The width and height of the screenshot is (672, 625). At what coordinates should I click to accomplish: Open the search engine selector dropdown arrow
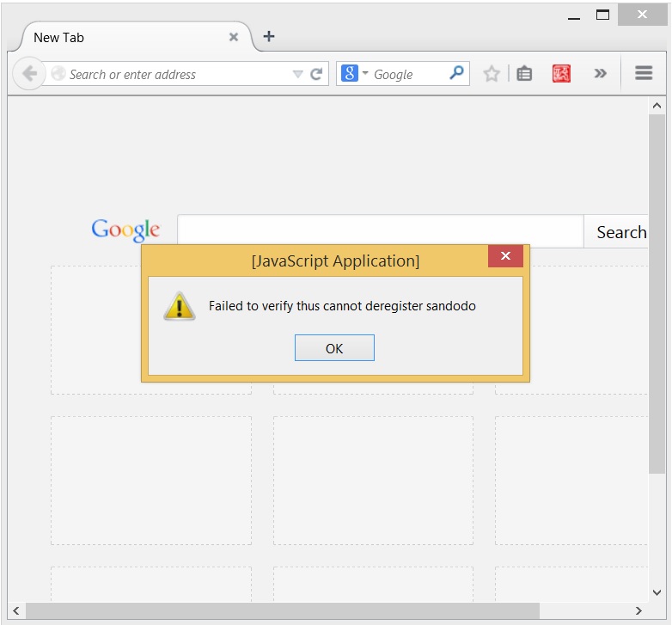pyautogui.click(x=365, y=73)
